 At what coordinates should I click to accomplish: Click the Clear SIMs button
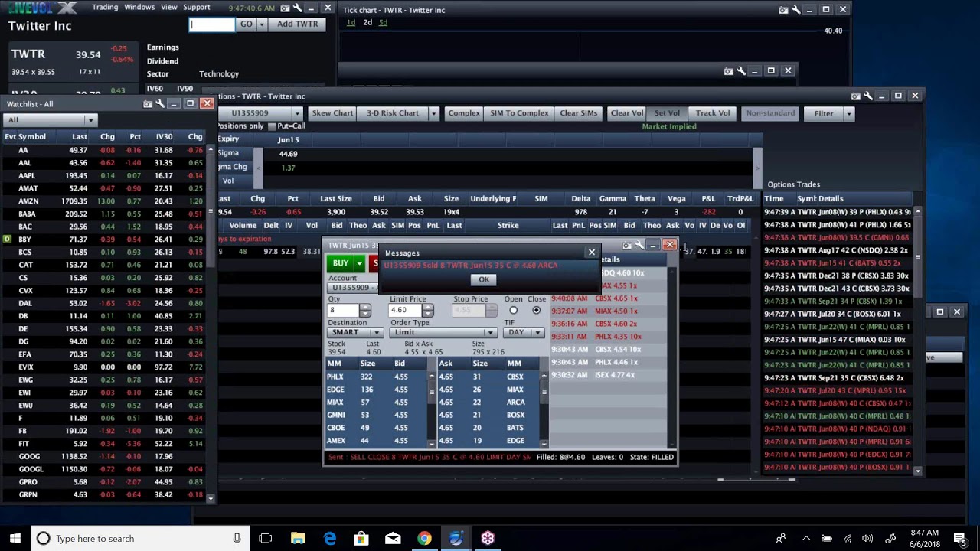(578, 113)
